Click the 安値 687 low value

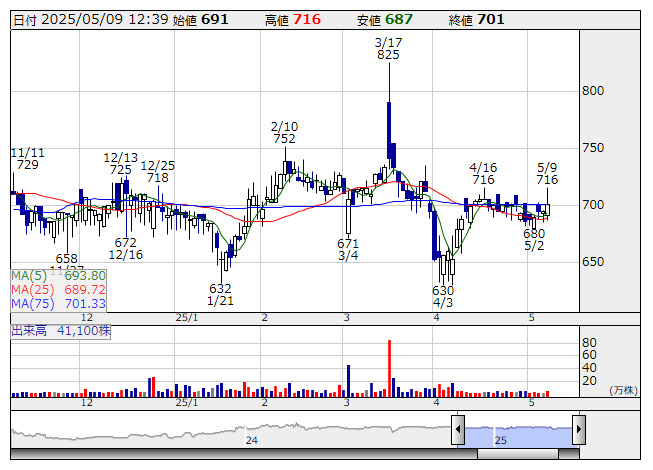[384, 20]
